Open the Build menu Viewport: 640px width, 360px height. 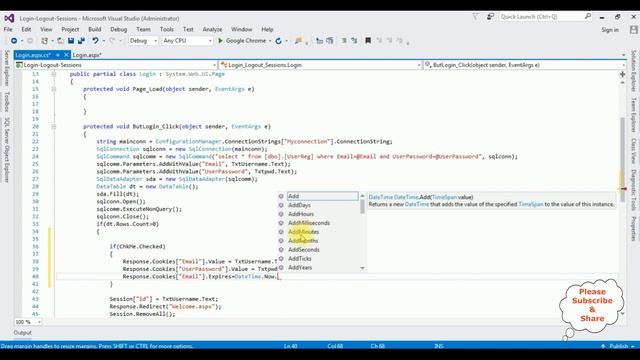tap(94, 29)
